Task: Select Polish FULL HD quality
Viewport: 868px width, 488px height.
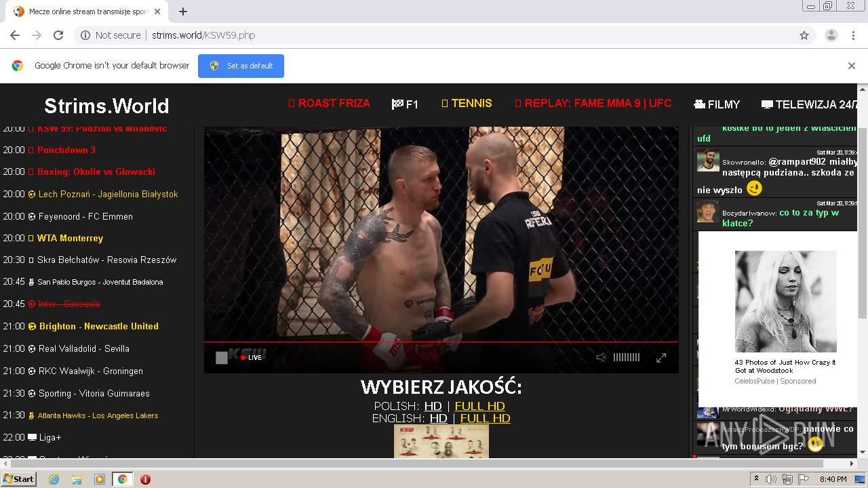Action: click(x=479, y=406)
